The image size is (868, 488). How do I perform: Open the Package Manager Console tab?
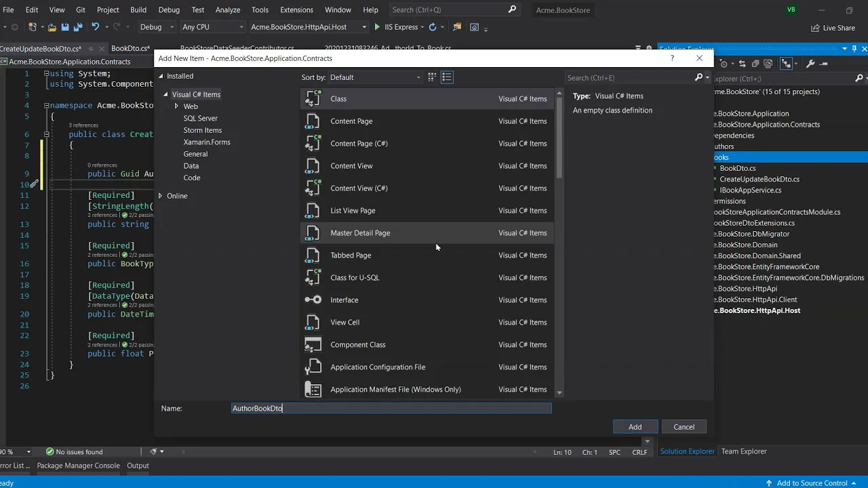click(78, 466)
